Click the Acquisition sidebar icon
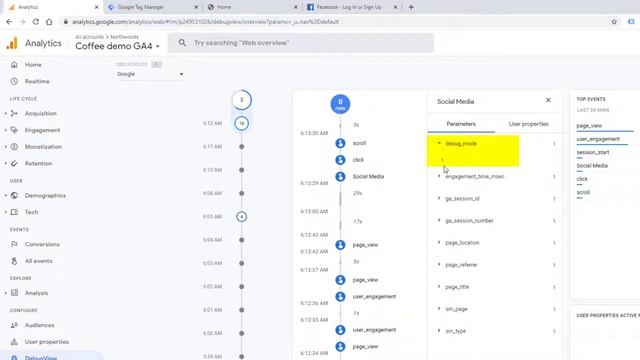Viewport: 640px width, 360px height. click(x=14, y=113)
